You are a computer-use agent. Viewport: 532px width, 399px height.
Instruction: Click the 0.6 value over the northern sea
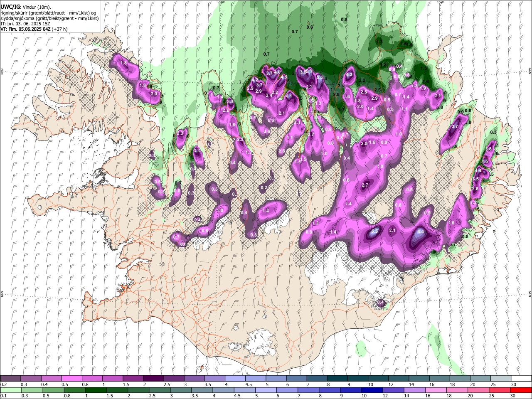[310, 27]
